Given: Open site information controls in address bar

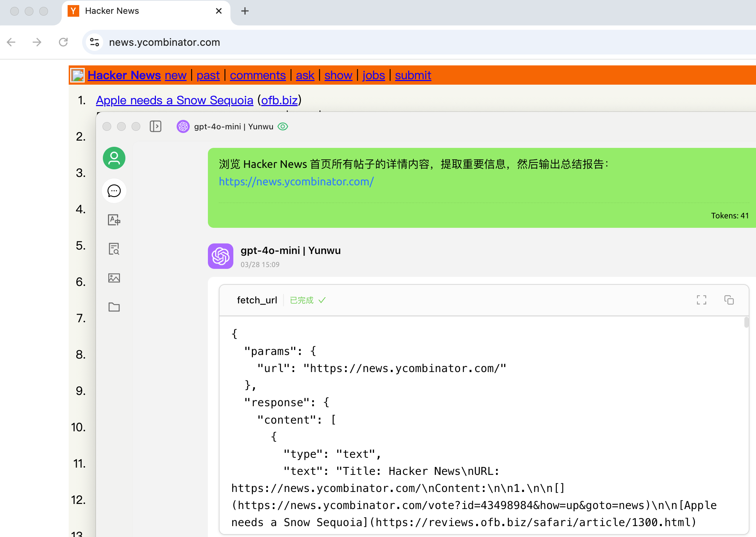Looking at the screenshot, I should (x=94, y=42).
